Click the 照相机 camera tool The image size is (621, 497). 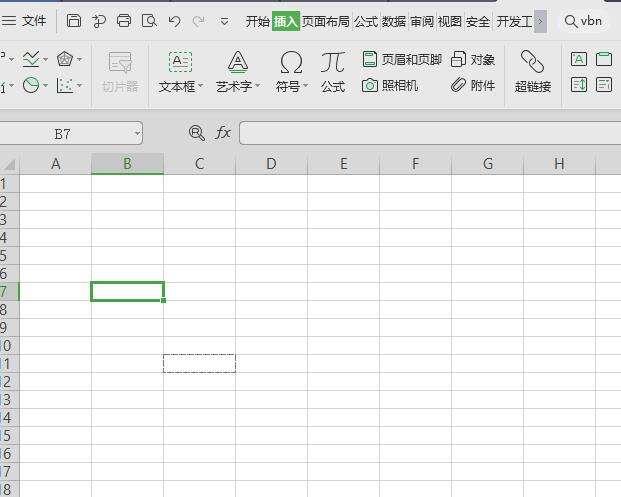point(390,85)
